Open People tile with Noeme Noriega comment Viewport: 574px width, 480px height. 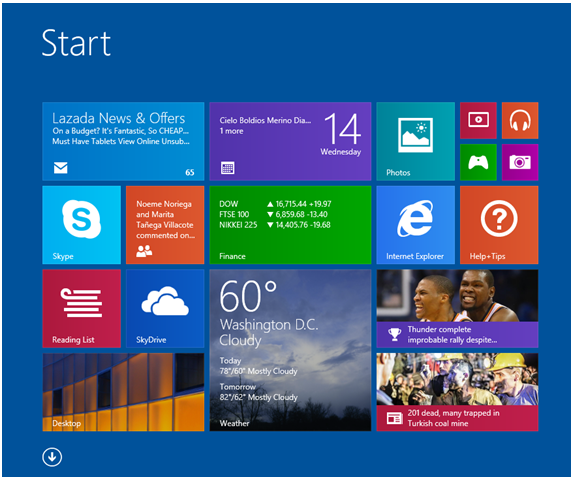[165, 225]
